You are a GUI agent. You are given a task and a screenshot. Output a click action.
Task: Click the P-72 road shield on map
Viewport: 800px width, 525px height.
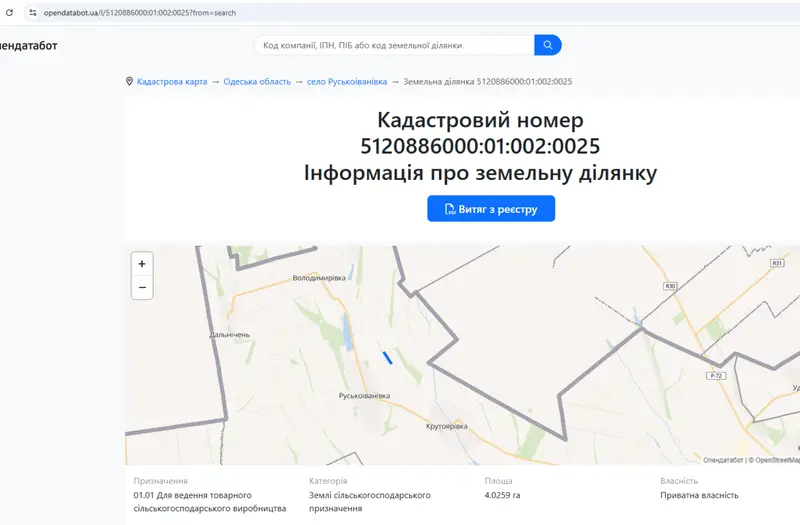[716, 376]
